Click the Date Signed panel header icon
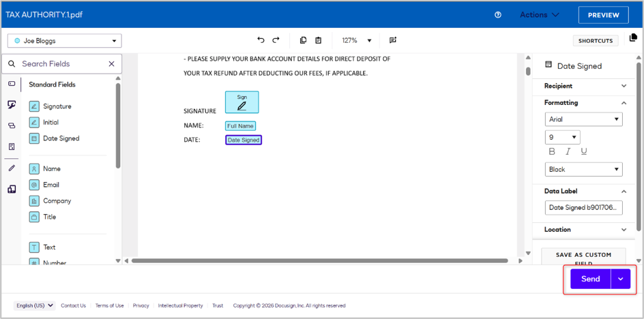The width and height of the screenshot is (644, 319). [548, 65]
